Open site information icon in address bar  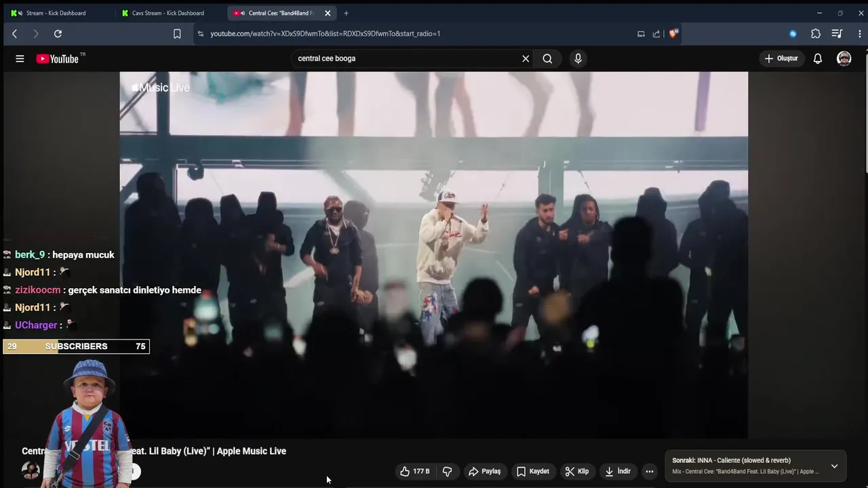[200, 34]
